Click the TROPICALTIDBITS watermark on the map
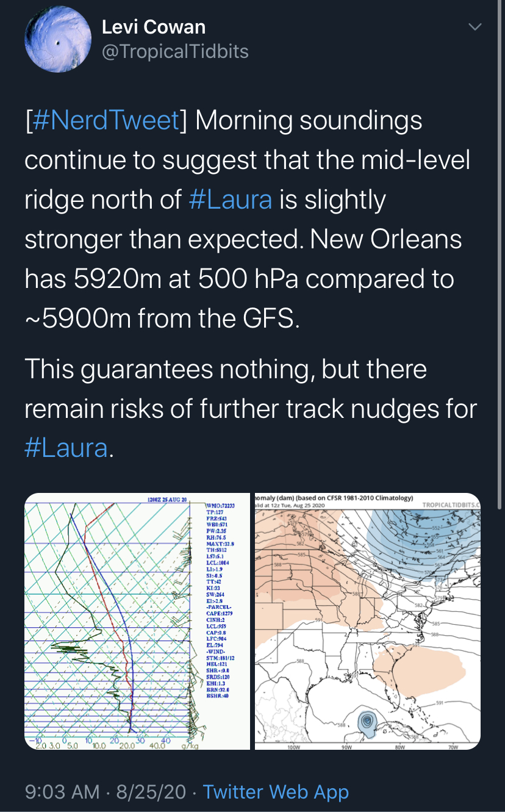The image size is (505, 812). click(450, 506)
